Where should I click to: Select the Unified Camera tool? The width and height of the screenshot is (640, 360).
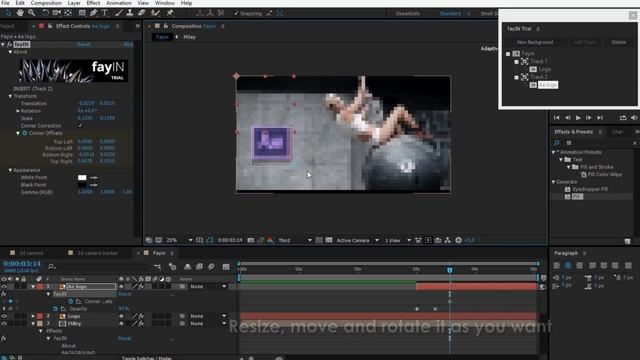click(56, 13)
